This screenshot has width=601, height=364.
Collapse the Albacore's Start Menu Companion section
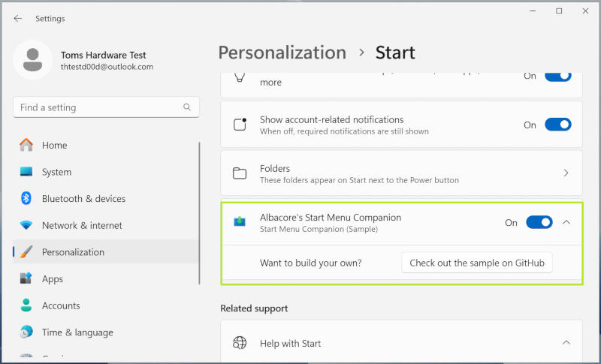tap(566, 222)
